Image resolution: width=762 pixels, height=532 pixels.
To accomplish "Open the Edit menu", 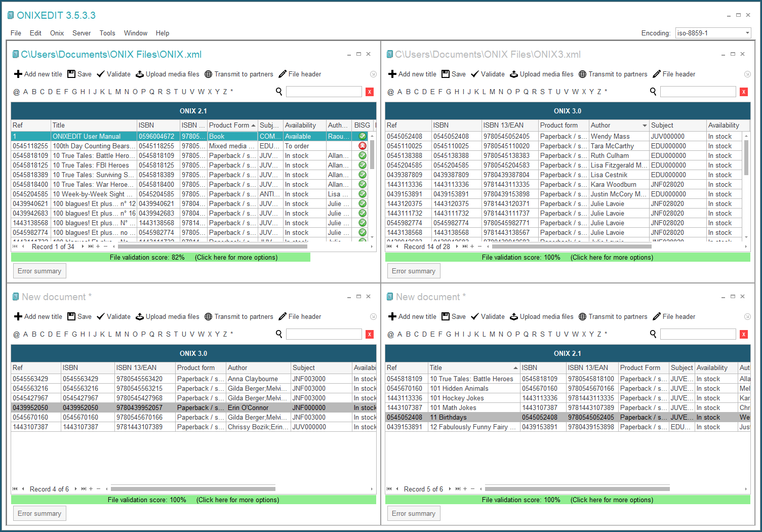I will 35,33.
